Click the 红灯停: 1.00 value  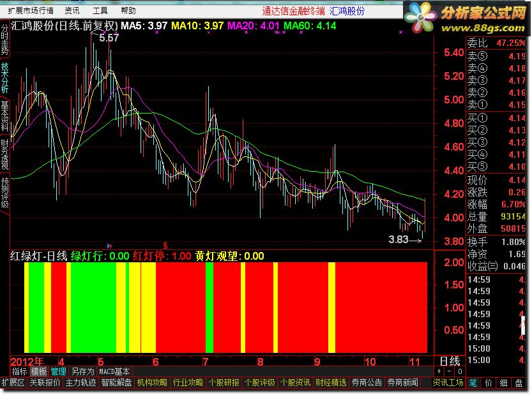tap(162, 256)
